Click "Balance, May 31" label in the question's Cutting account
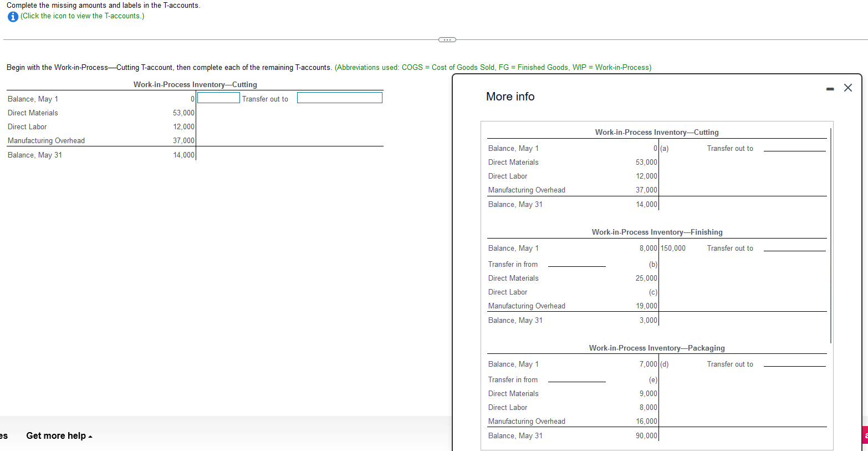Image resolution: width=868 pixels, height=451 pixels. click(35, 155)
